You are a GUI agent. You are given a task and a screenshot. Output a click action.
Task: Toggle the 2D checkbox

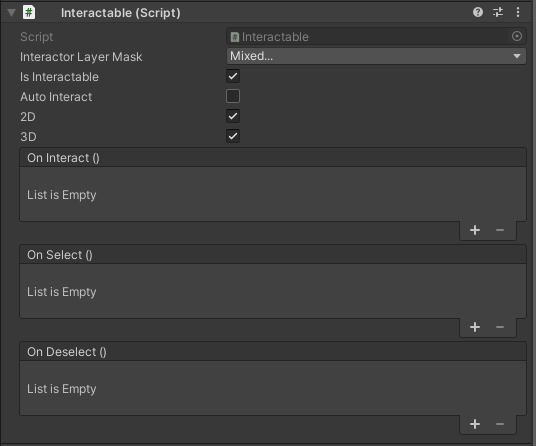point(233,116)
